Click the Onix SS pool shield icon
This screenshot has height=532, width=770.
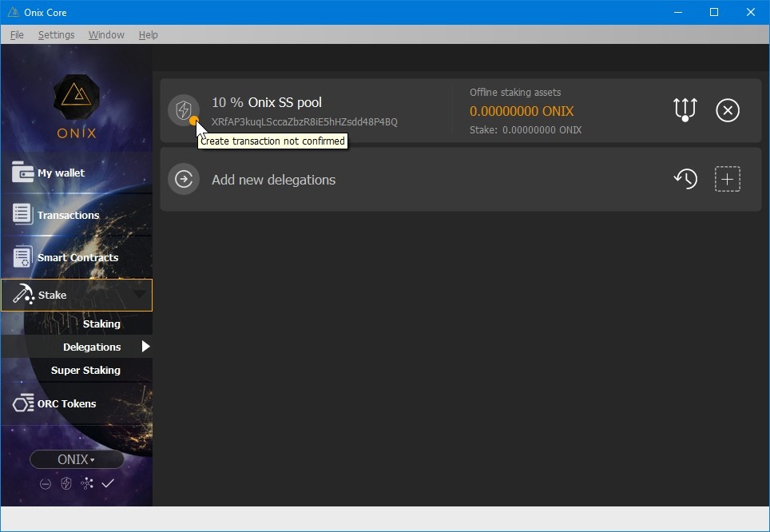click(x=183, y=110)
